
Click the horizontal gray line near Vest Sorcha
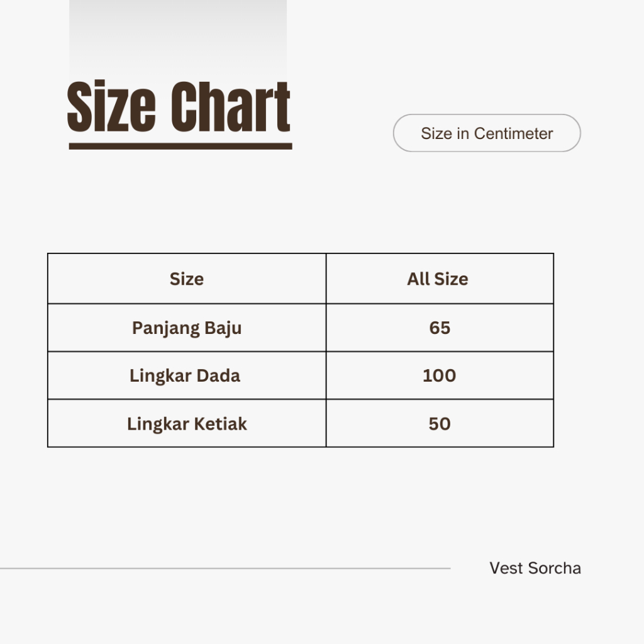(225, 569)
